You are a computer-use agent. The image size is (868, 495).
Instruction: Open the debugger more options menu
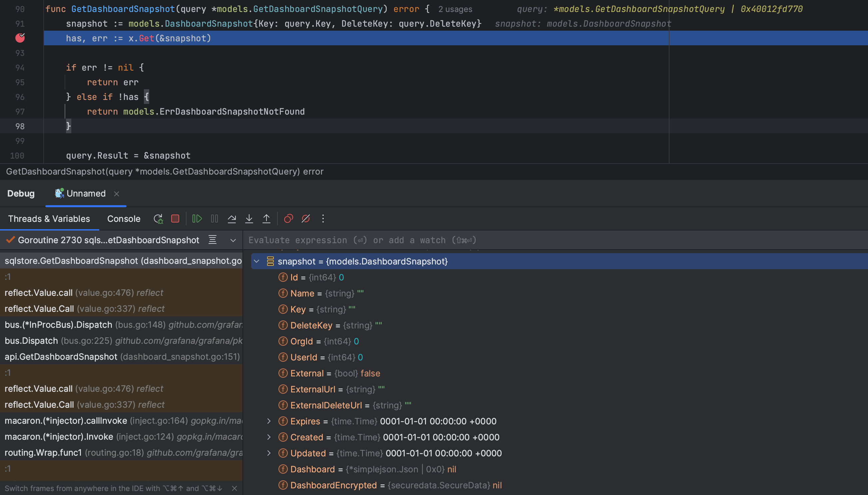(x=322, y=219)
